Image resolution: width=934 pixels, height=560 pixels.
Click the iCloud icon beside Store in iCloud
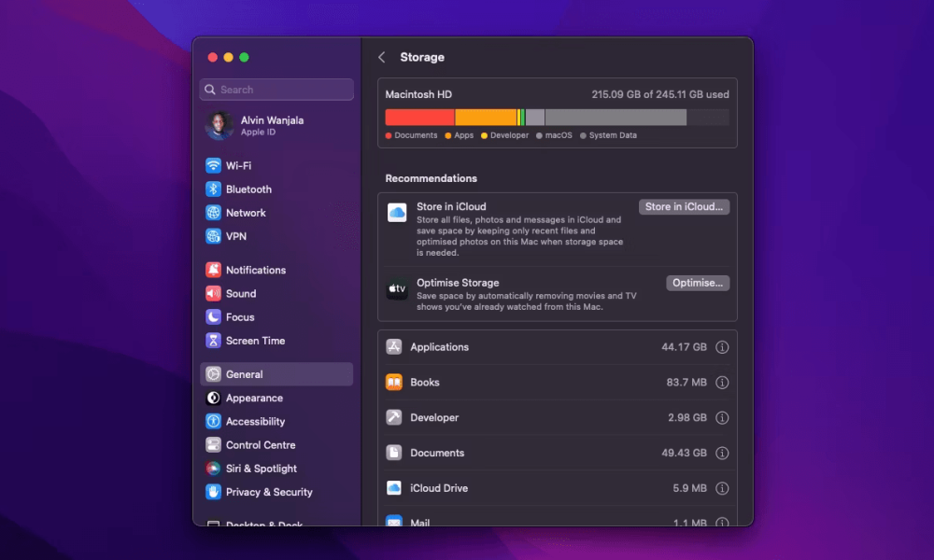(x=397, y=213)
